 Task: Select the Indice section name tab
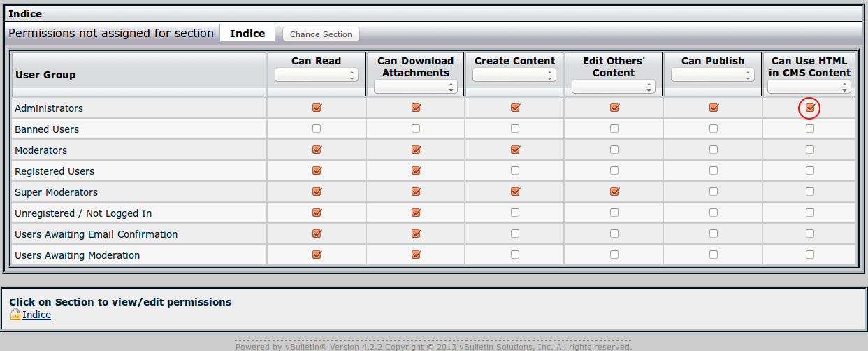coord(247,34)
